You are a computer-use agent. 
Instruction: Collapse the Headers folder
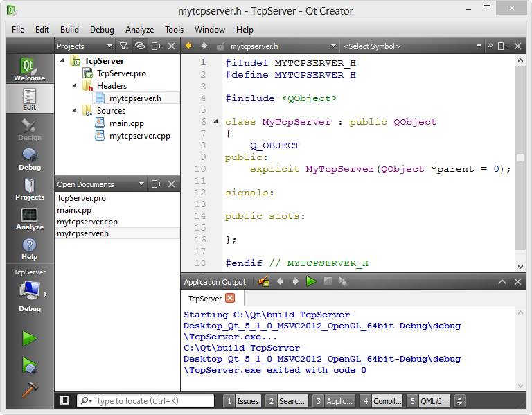click(x=74, y=85)
